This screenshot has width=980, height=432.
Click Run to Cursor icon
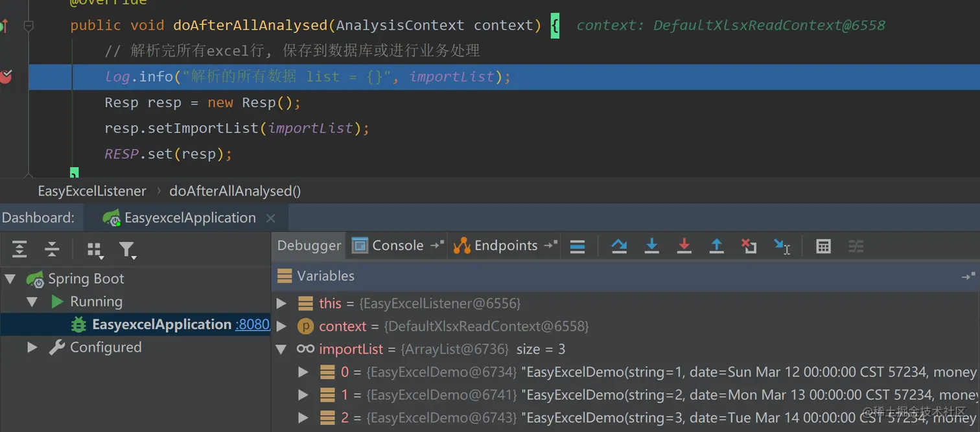782,246
